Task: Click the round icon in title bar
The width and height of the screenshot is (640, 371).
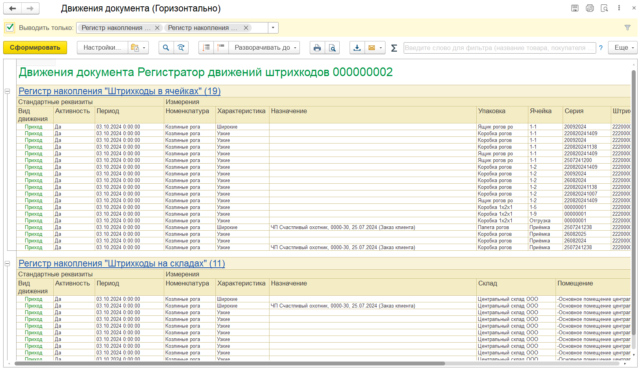Action: coord(589,8)
